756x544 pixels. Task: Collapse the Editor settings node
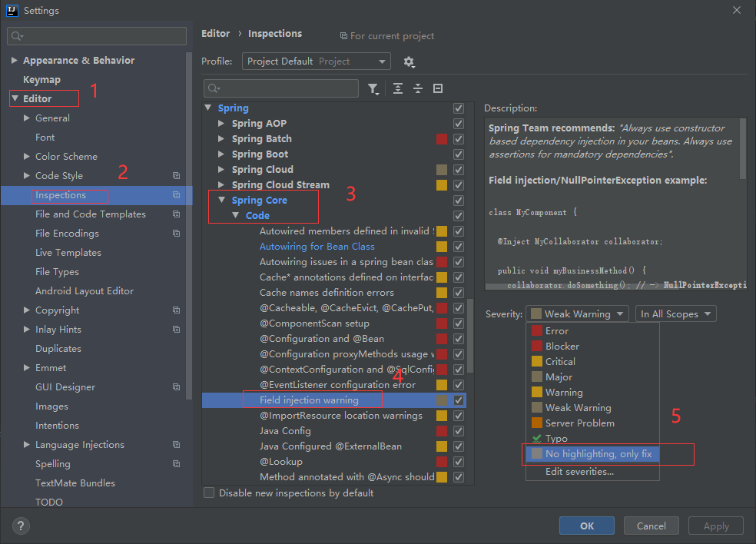[15, 98]
